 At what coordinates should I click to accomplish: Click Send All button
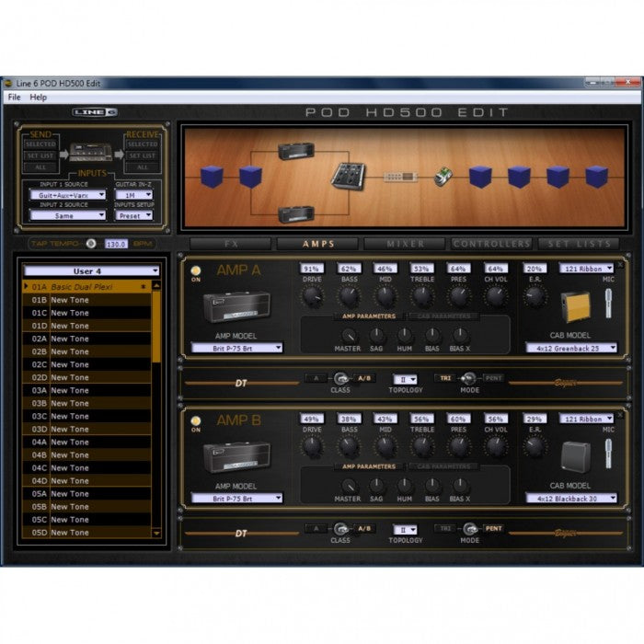pos(40,167)
